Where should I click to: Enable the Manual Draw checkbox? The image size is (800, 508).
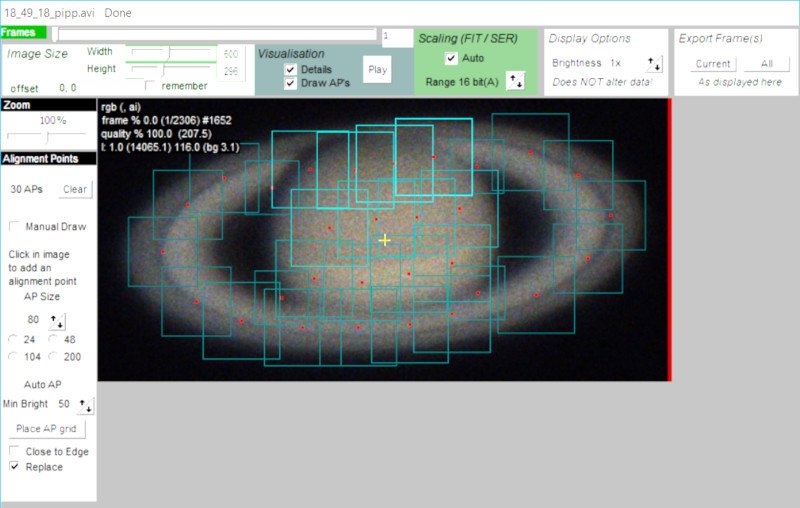[x=14, y=226]
